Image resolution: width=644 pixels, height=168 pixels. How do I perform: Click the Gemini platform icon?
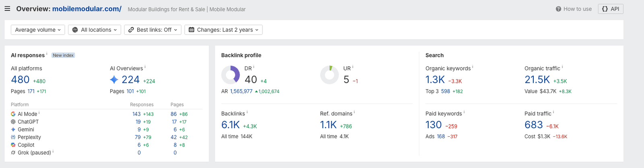pos(13,129)
